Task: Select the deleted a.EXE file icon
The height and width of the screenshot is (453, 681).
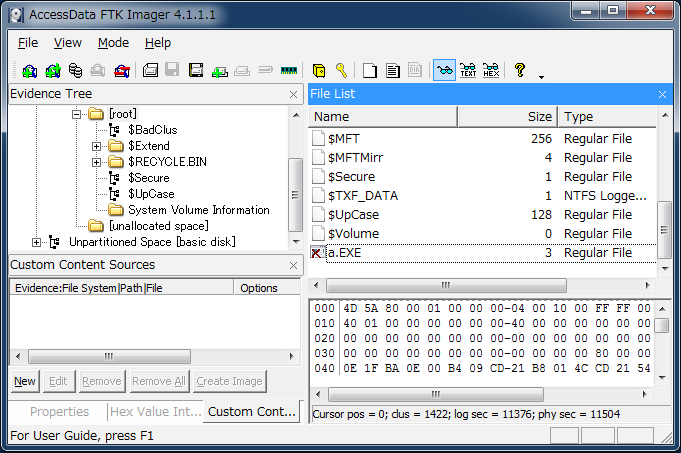Action: [x=317, y=253]
